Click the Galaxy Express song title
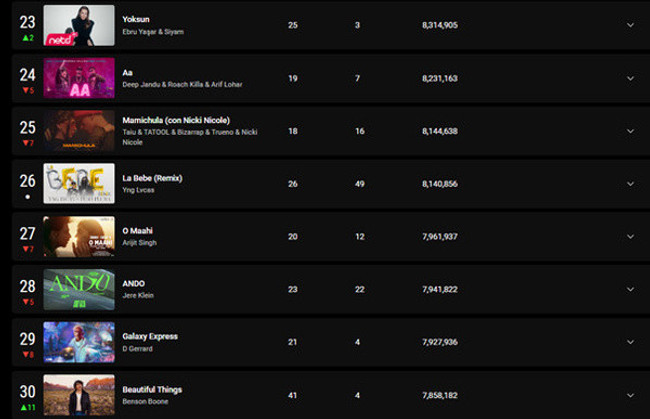This screenshot has height=419, width=650. (x=150, y=336)
